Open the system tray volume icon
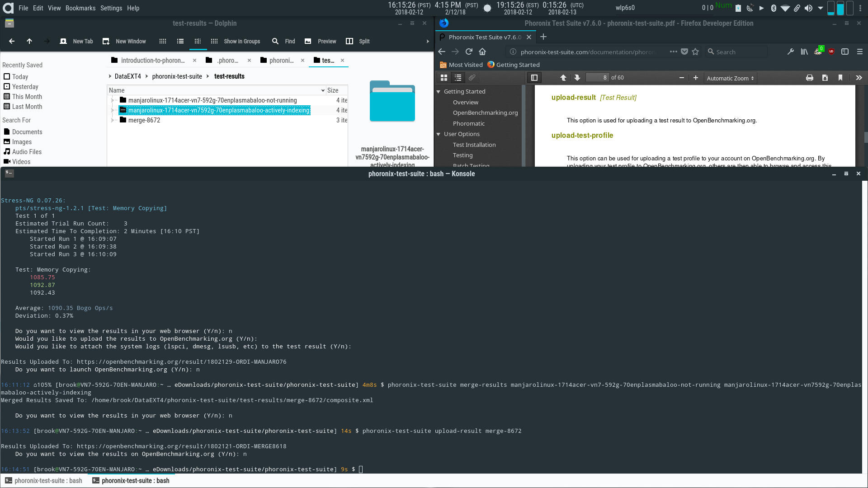 click(808, 8)
